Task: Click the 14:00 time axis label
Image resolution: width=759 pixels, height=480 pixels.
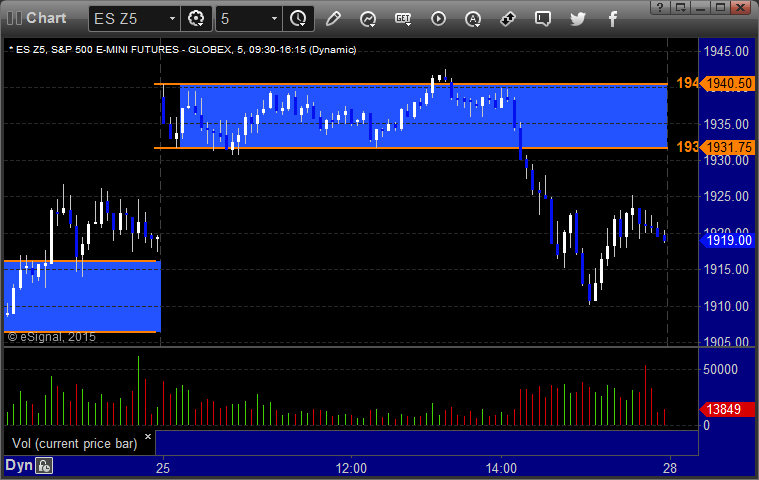Action: pos(501,468)
